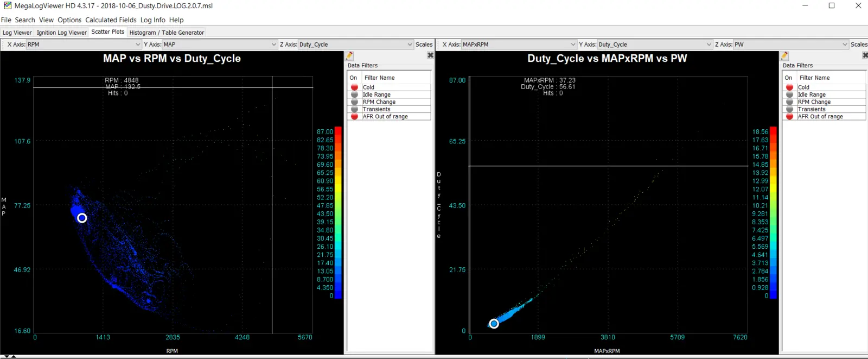Open the Options menu
This screenshot has height=359, width=868.
(x=69, y=20)
